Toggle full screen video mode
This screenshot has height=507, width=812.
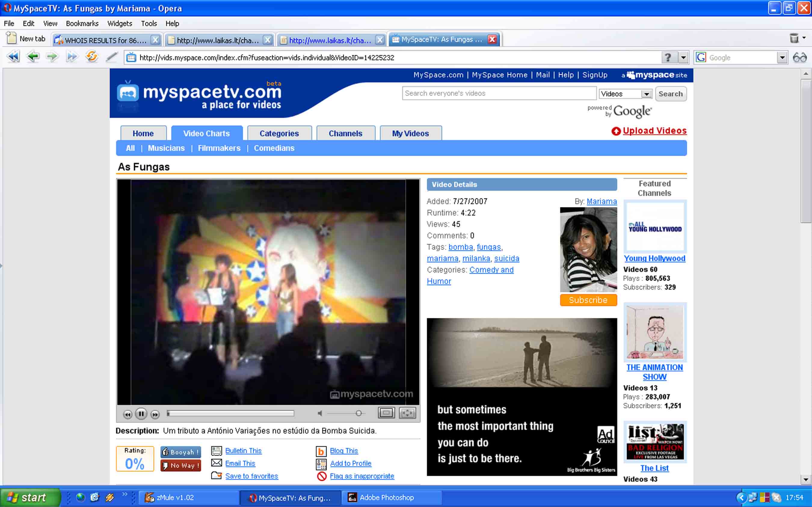point(407,413)
